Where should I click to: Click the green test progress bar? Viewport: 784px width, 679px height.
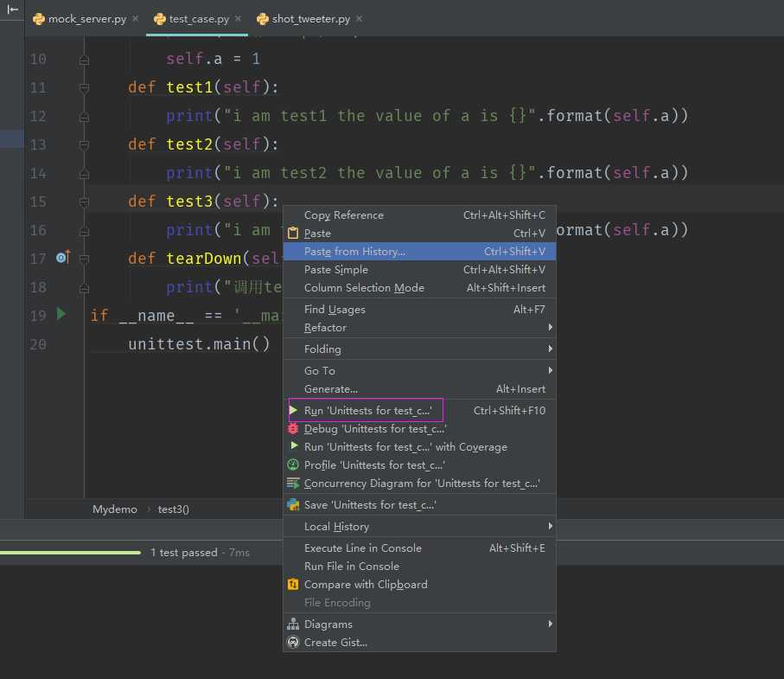tap(71, 553)
